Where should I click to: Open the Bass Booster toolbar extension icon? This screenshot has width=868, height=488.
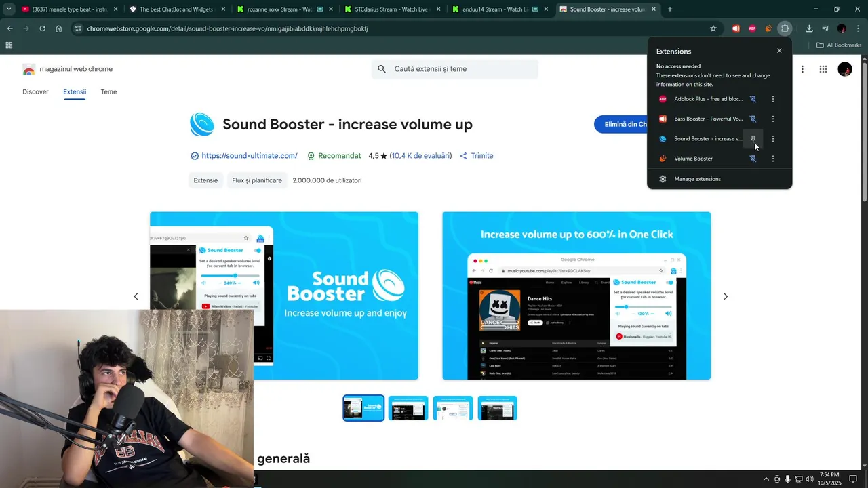coord(736,28)
